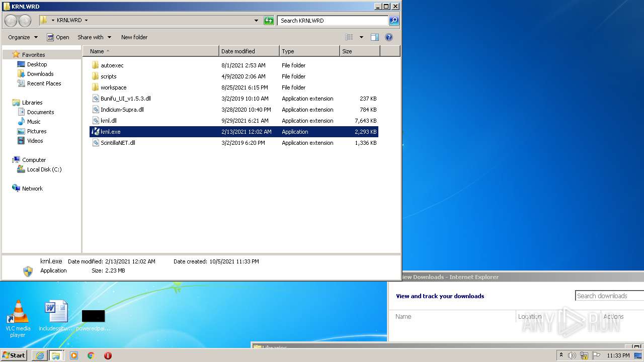Click the Search KRNLWRD input field
Image resolution: width=644 pixels, height=362 pixels.
pos(333,21)
